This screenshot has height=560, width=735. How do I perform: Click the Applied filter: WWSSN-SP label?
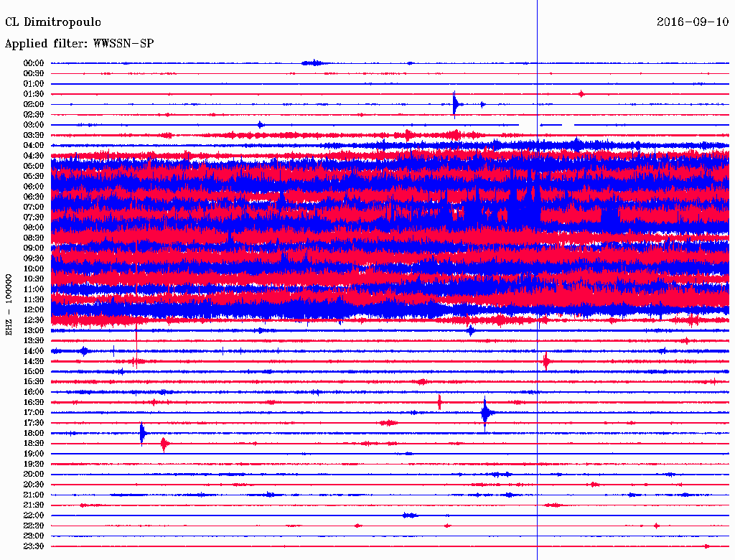click(79, 44)
